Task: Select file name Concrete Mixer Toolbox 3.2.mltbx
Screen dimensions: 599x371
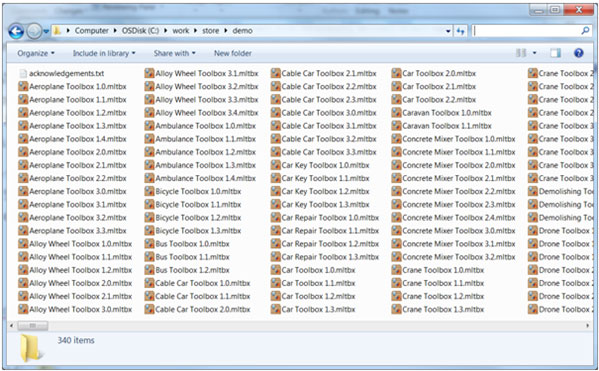Action: click(x=459, y=257)
